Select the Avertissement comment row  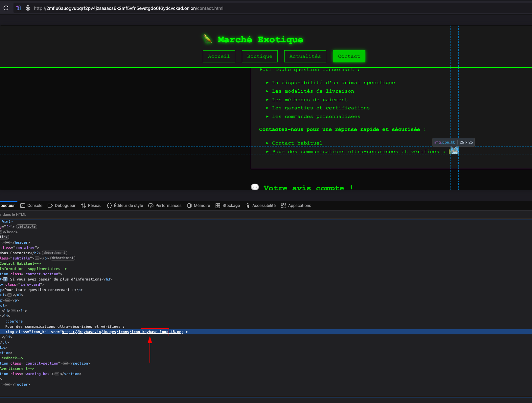coord(266,369)
